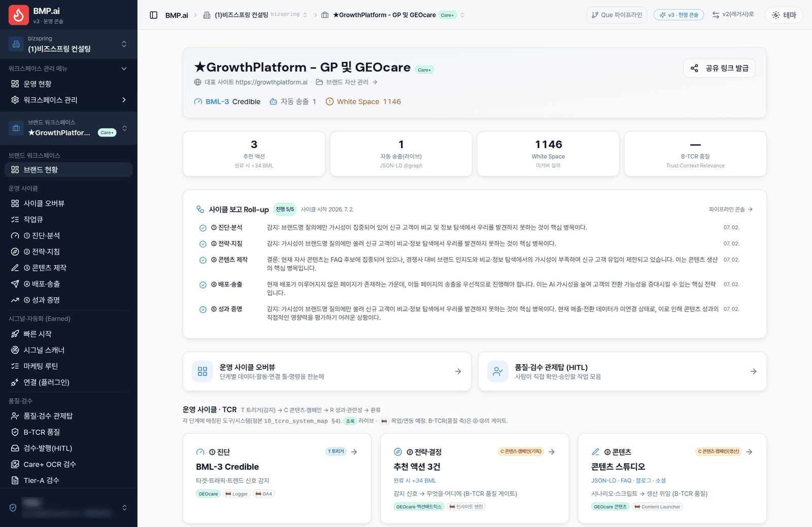
Task: Click the trend icon for 성과 증명
Action: point(15,300)
